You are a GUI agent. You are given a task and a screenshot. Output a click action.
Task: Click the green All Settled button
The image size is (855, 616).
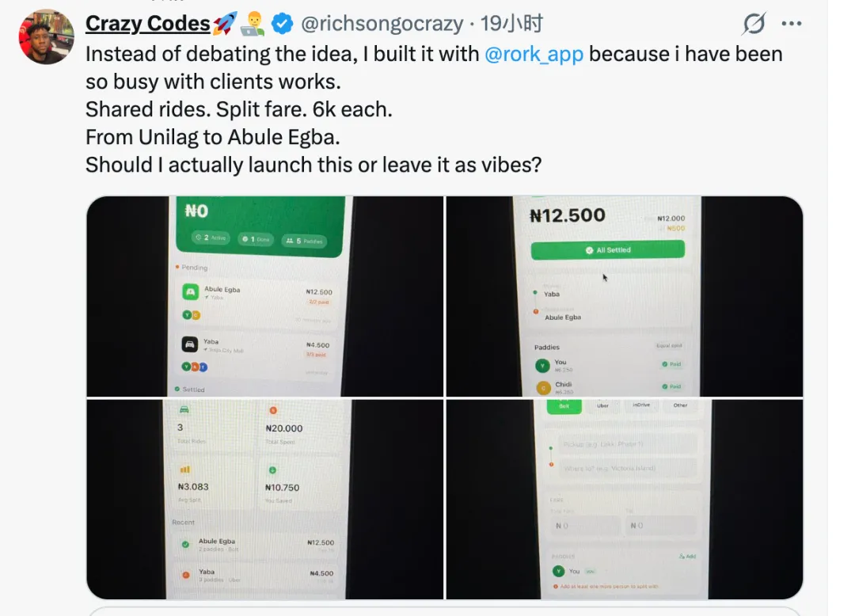tap(607, 249)
